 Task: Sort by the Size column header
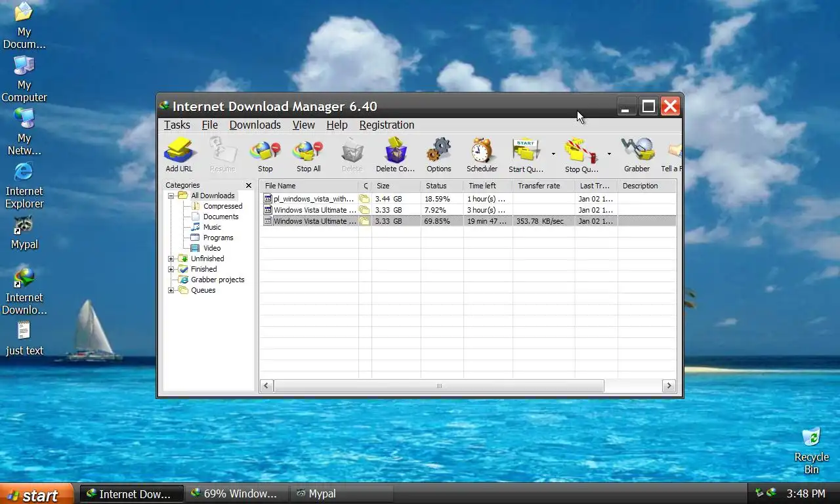coord(396,186)
